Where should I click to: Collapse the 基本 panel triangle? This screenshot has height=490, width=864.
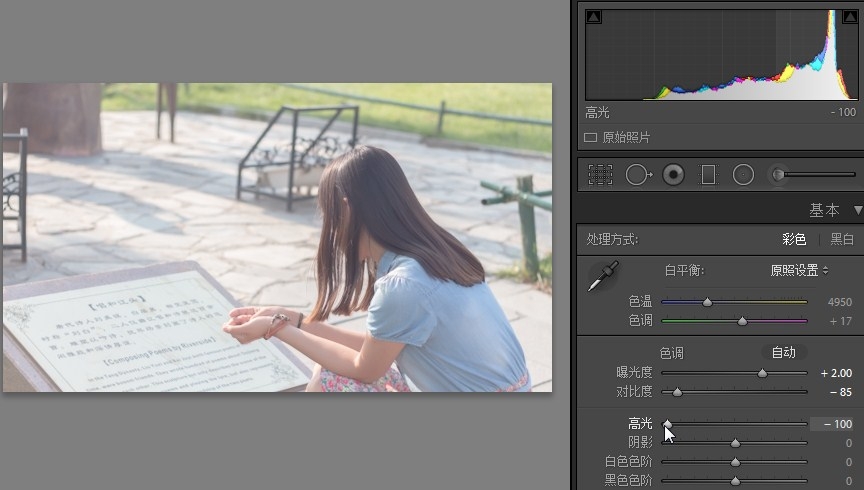point(857,211)
